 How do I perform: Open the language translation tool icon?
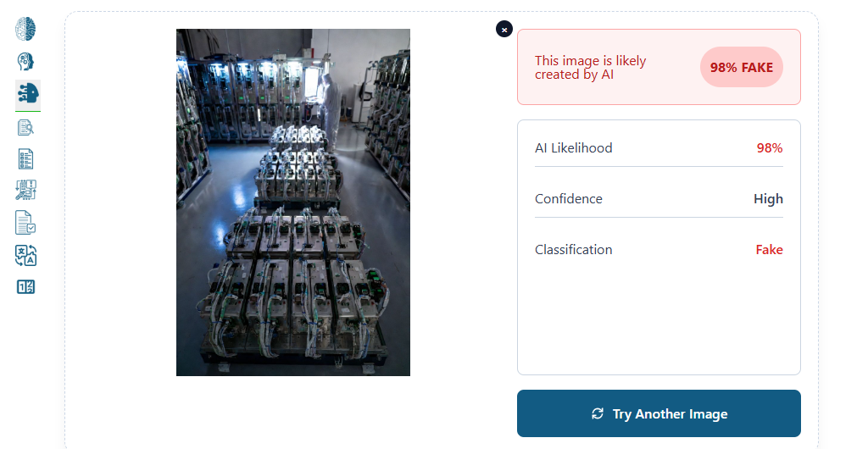click(25, 256)
